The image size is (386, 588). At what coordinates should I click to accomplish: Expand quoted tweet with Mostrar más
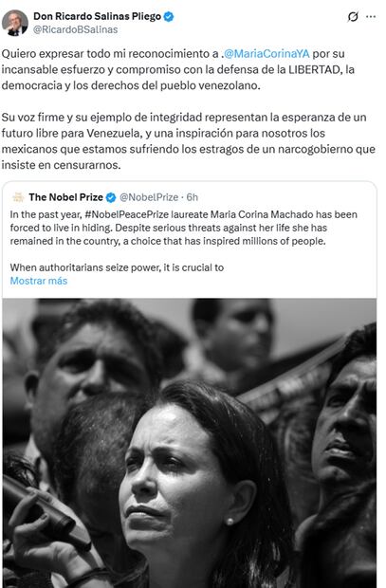coord(39,281)
